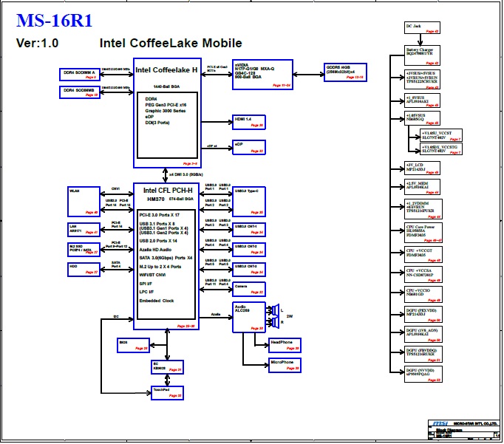Screen dimensions: 504x444
Task: Select the Battery Charger block
Action: pos(422,55)
